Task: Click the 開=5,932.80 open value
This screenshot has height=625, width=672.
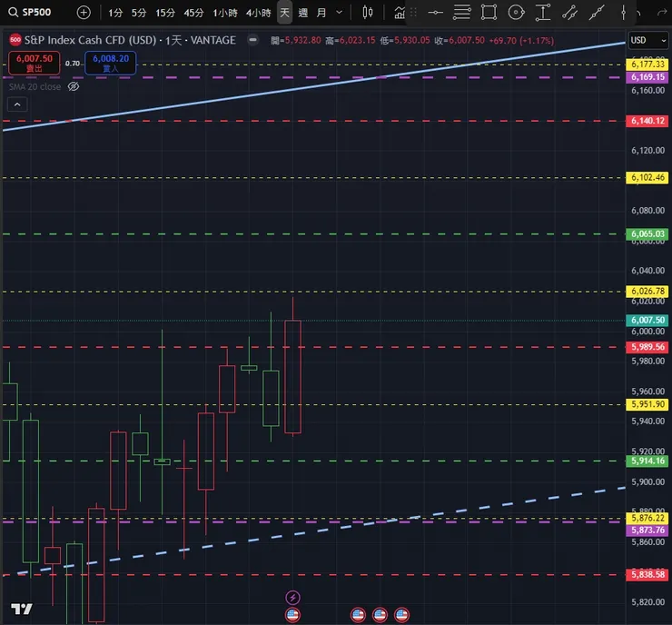Action: pyautogui.click(x=296, y=40)
